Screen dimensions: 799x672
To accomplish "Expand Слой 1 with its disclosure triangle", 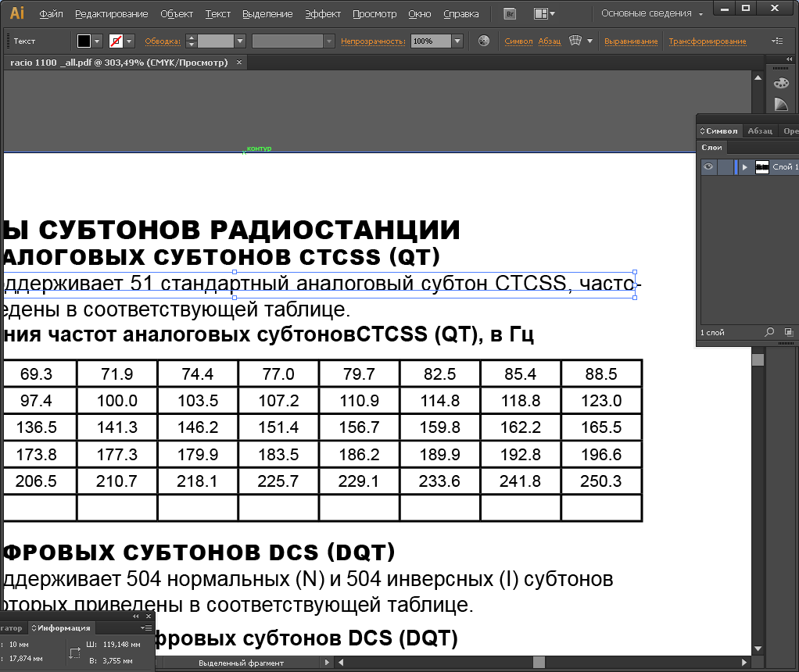I will point(744,167).
